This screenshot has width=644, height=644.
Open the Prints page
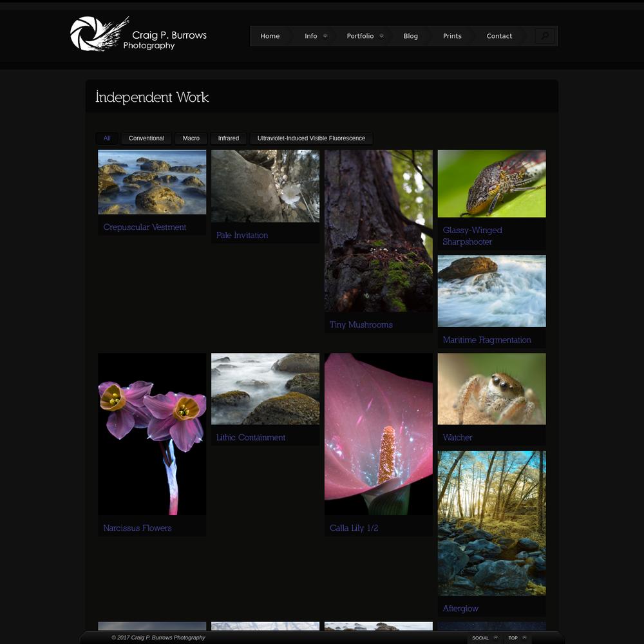[x=452, y=36]
